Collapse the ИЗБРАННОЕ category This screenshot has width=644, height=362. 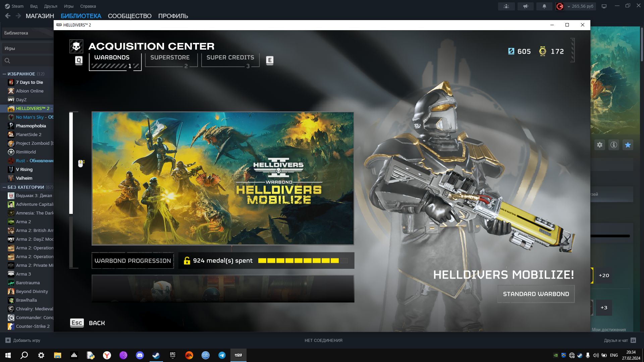click(x=4, y=74)
